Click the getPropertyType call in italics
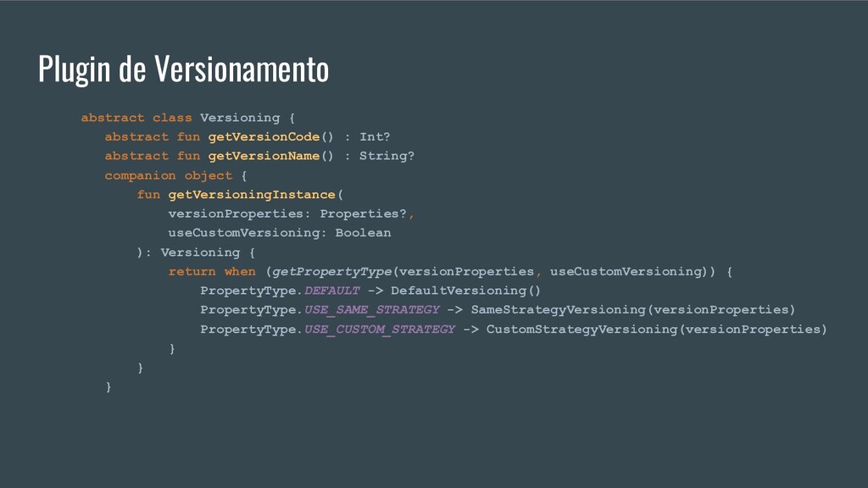Screen dimensions: 868x488 (331, 272)
